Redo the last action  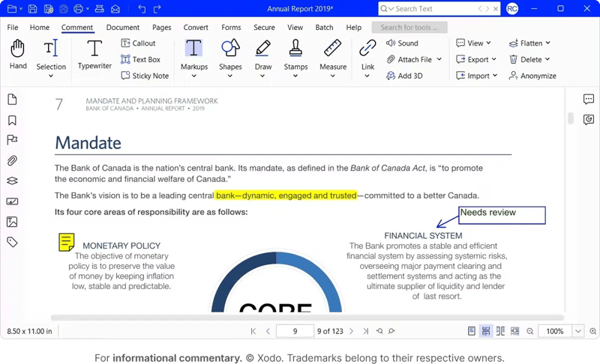pos(157,9)
